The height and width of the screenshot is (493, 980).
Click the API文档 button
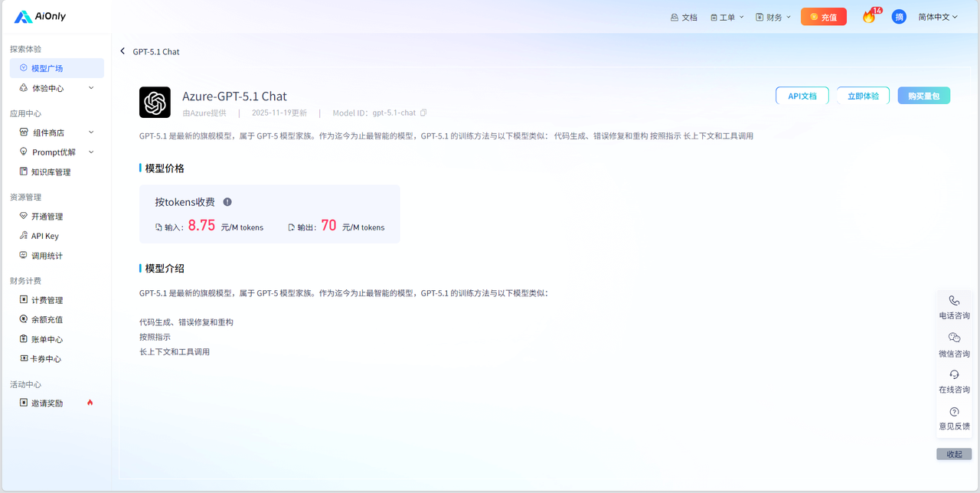point(802,96)
